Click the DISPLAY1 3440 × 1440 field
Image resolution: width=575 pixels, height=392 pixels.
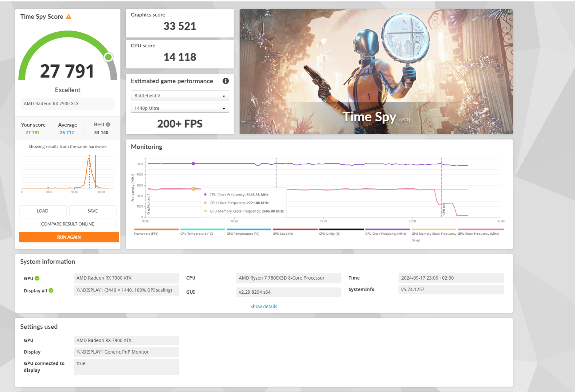[x=126, y=290]
